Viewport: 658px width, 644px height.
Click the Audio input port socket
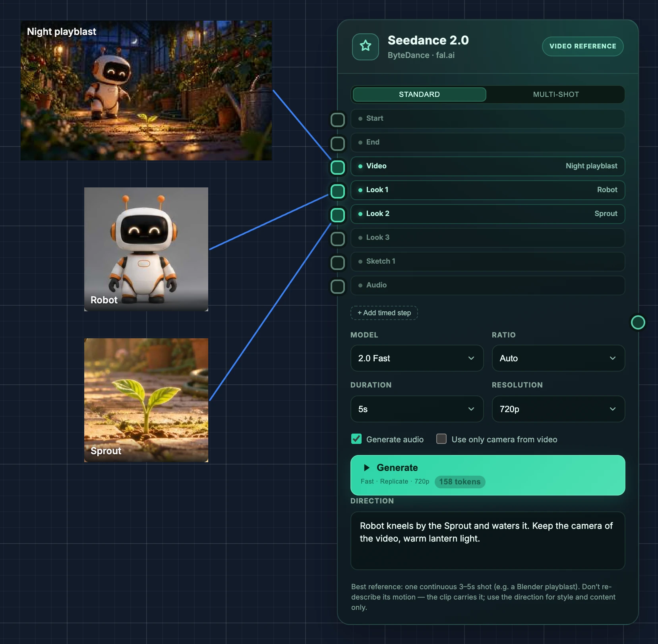(x=338, y=286)
